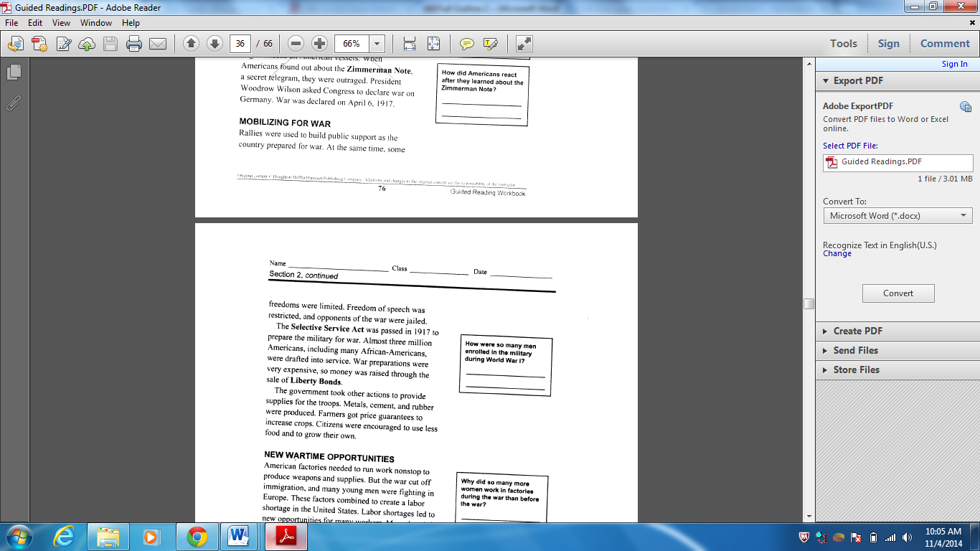Click the Send email envelope icon
The height and width of the screenshot is (551, 980).
157,44
